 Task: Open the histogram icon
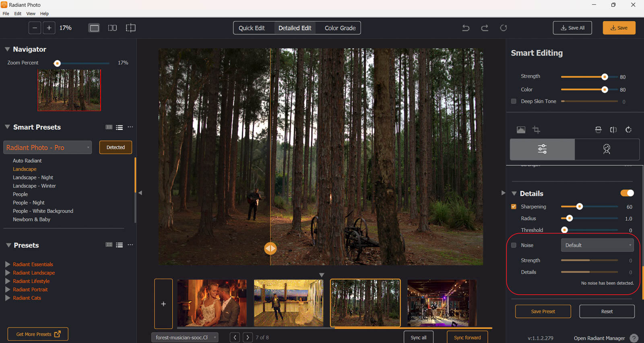coord(521,130)
